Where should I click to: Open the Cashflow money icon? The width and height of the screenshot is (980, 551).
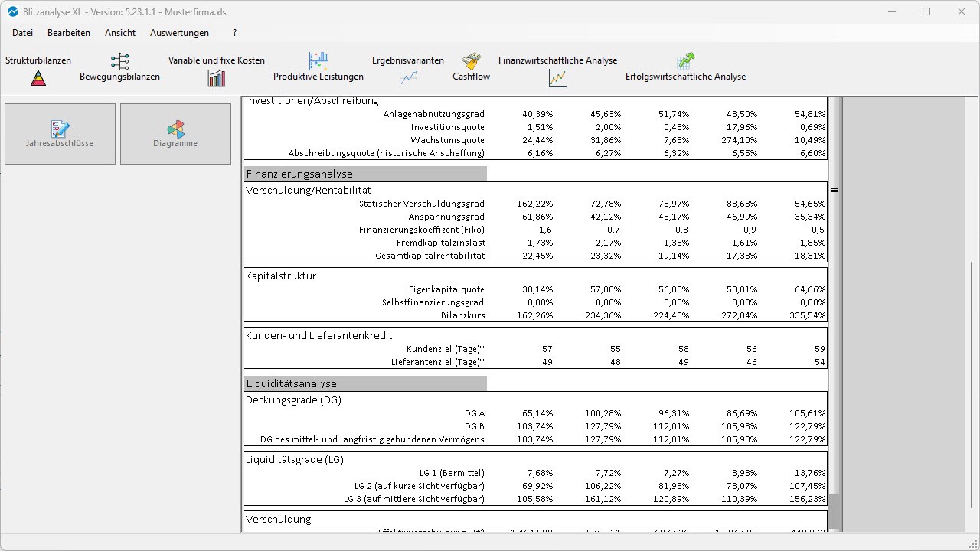pyautogui.click(x=472, y=61)
